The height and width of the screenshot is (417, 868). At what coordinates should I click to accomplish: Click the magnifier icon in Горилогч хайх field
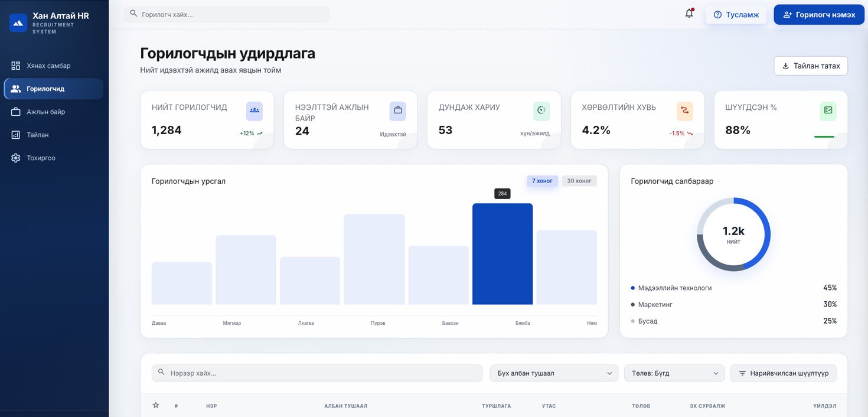(x=133, y=14)
